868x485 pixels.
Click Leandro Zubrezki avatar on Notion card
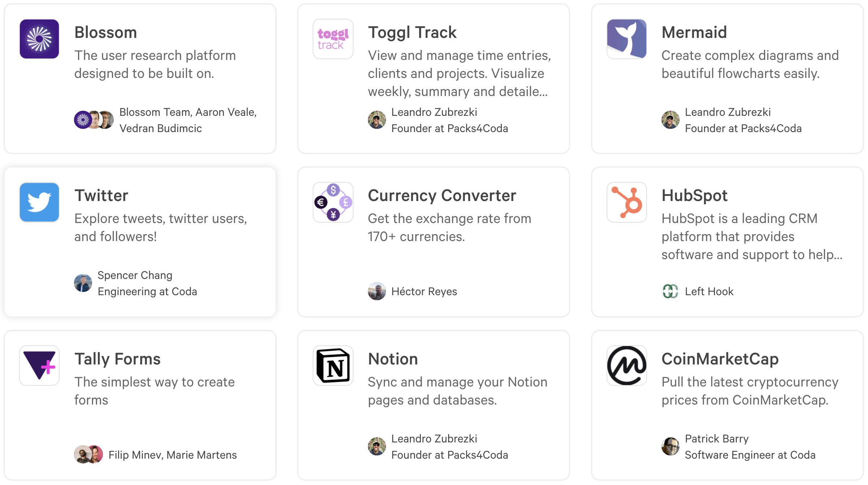377,446
